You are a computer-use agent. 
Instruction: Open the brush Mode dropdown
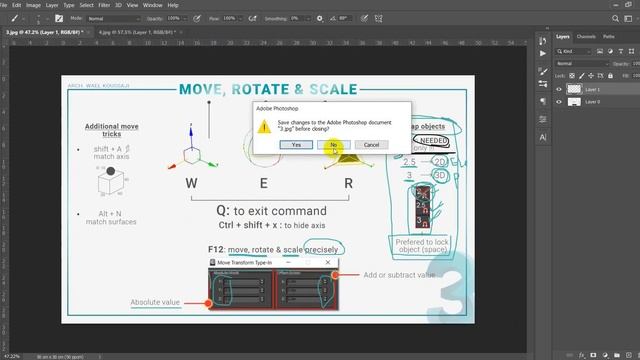(x=113, y=19)
